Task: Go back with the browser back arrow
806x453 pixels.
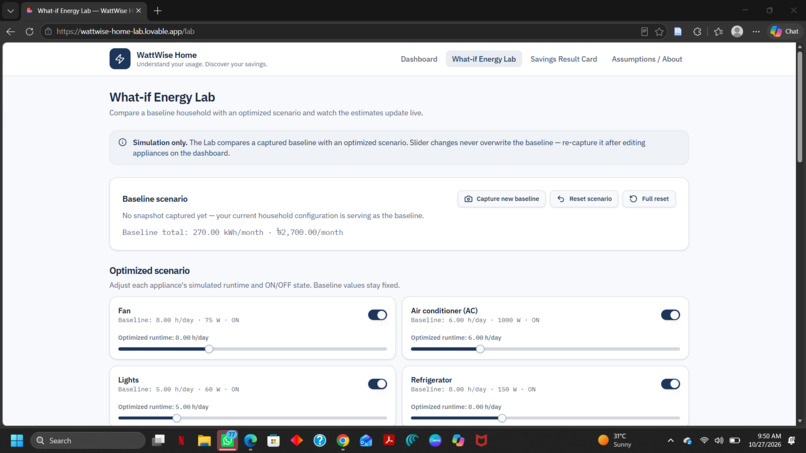Action: pos(10,31)
